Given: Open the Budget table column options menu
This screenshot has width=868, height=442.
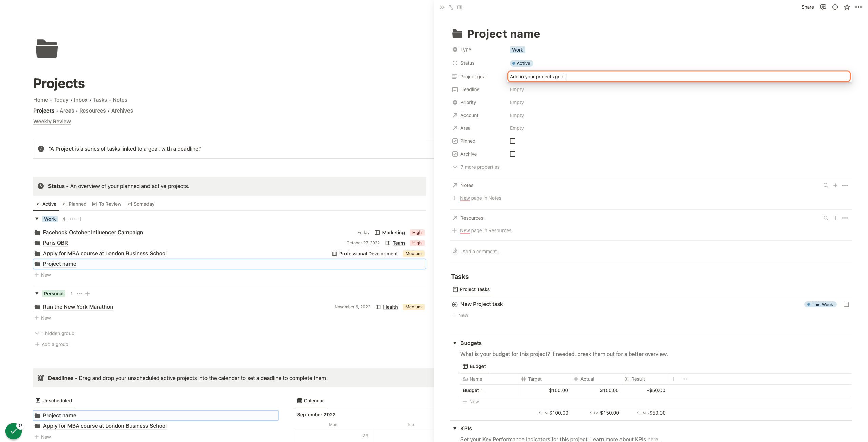Looking at the screenshot, I should coord(685,379).
